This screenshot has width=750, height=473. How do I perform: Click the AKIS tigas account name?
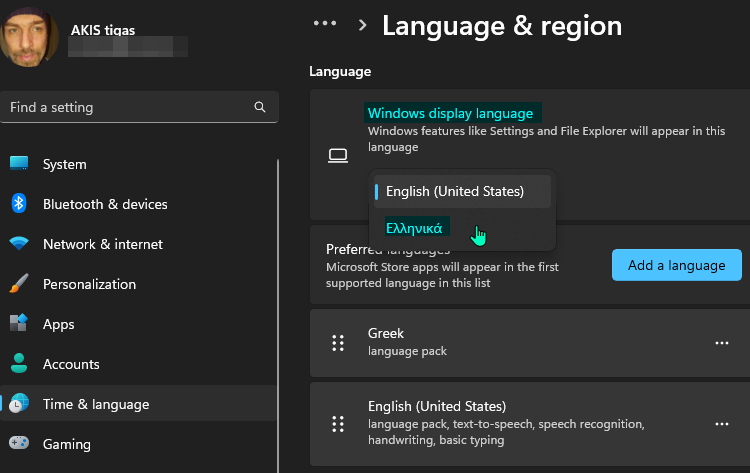(103, 30)
